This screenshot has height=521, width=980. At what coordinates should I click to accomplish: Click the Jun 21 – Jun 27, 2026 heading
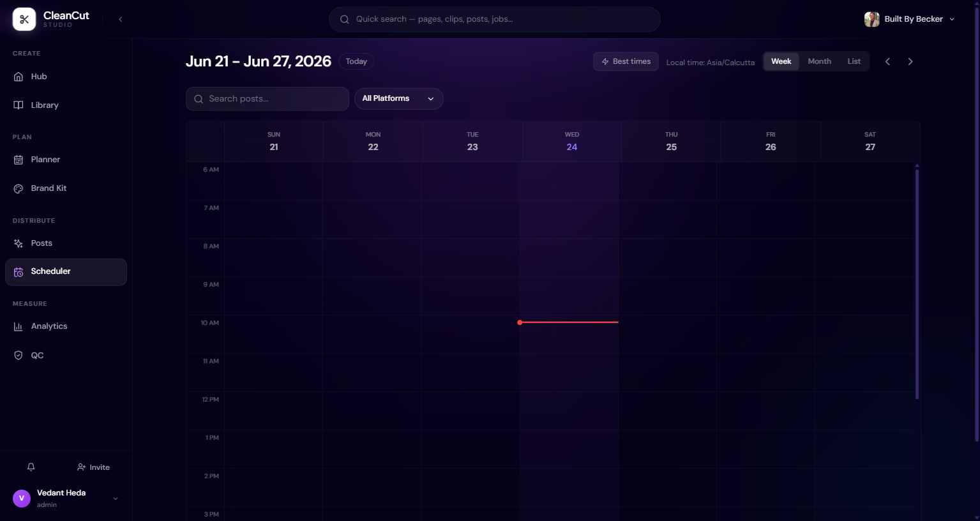tap(259, 61)
